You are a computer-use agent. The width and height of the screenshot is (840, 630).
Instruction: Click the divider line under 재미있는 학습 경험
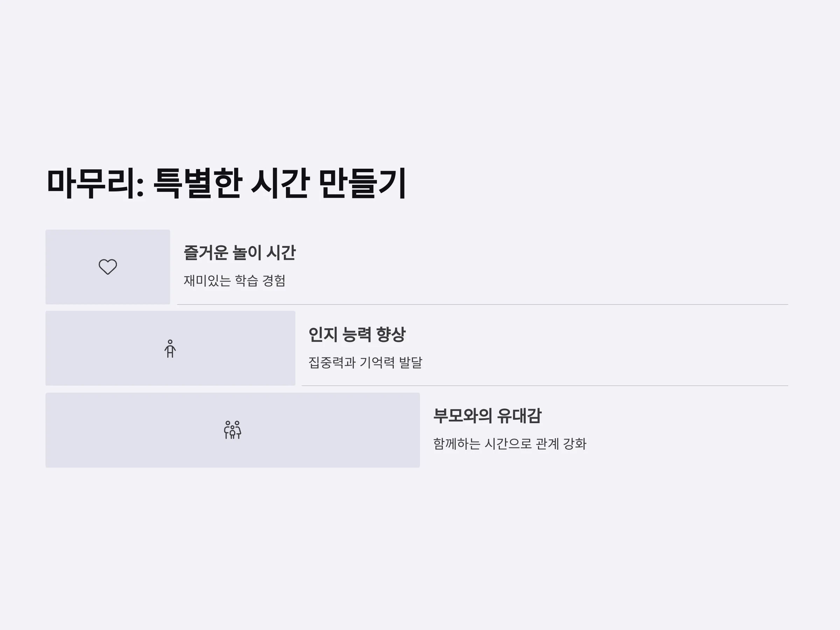483,304
